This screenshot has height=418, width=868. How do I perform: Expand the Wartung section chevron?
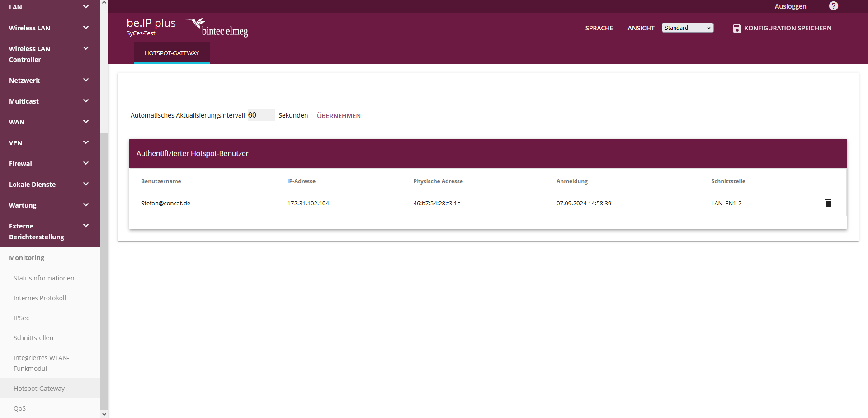point(86,205)
